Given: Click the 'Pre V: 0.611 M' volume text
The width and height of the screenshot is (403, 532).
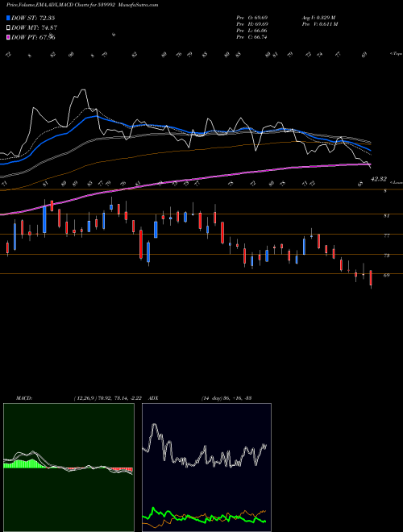Looking at the screenshot, I should (319, 24).
